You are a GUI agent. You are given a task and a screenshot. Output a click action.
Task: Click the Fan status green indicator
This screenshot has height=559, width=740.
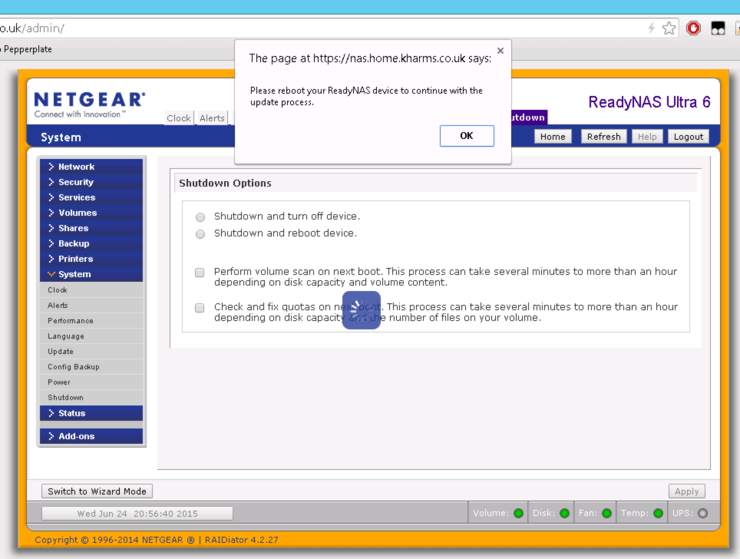click(607, 513)
